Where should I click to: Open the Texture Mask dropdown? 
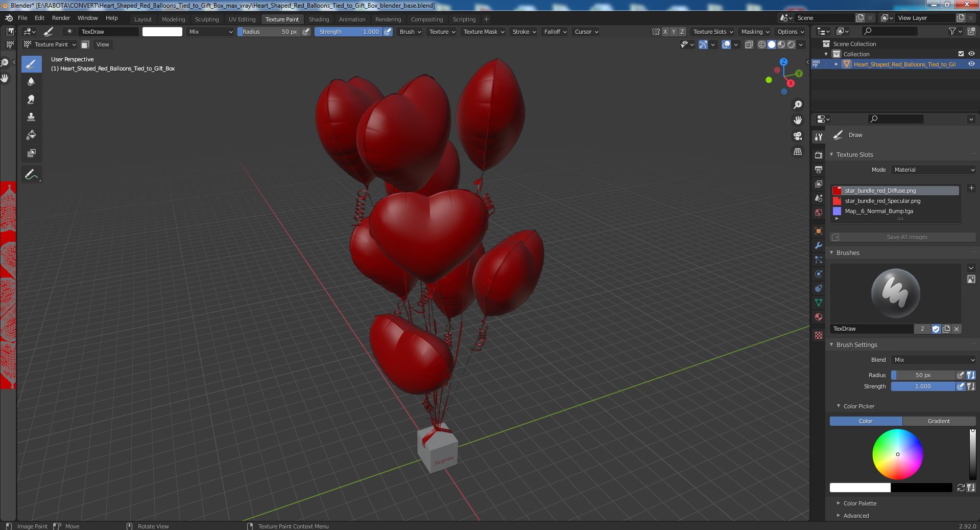pyautogui.click(x=483, y=32)
